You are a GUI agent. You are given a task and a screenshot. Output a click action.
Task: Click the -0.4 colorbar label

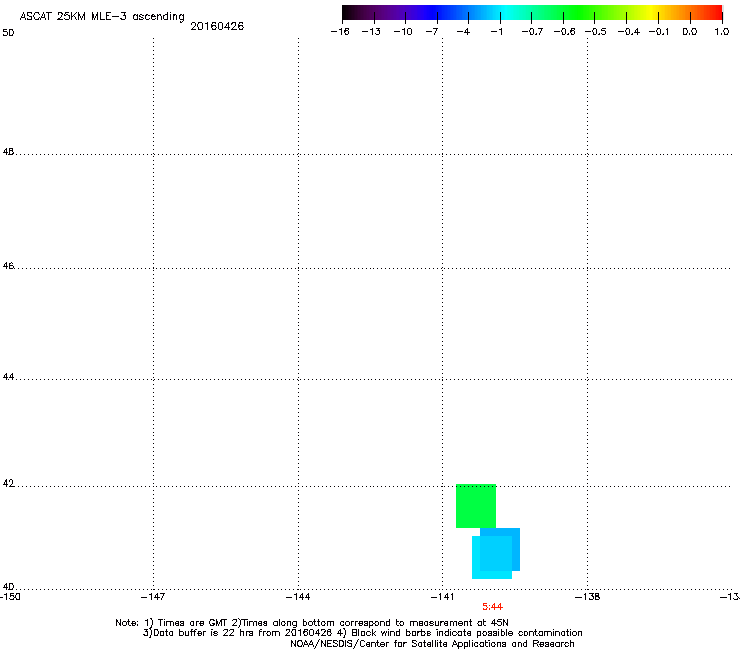coord(629,32)
